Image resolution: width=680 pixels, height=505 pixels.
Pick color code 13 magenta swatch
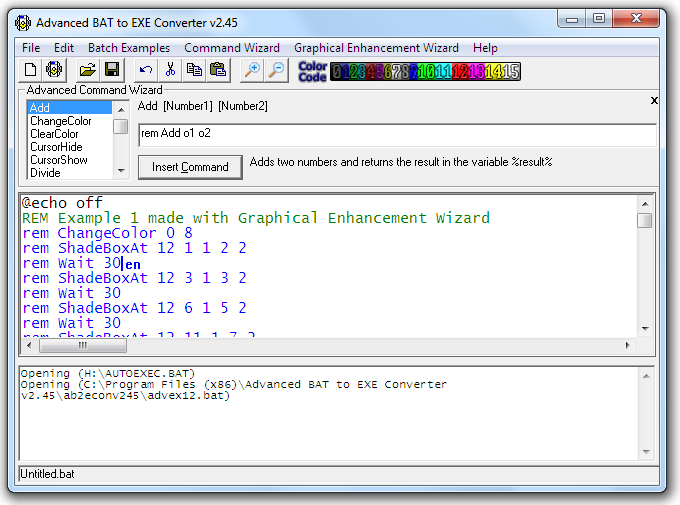click(477, 72)
